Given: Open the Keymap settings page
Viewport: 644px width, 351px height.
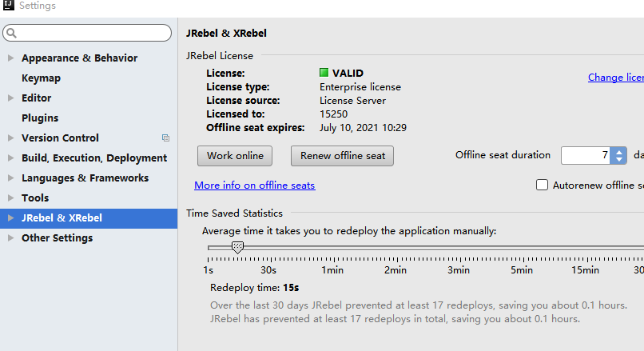Looking at the screenshot, I should 41,78.
